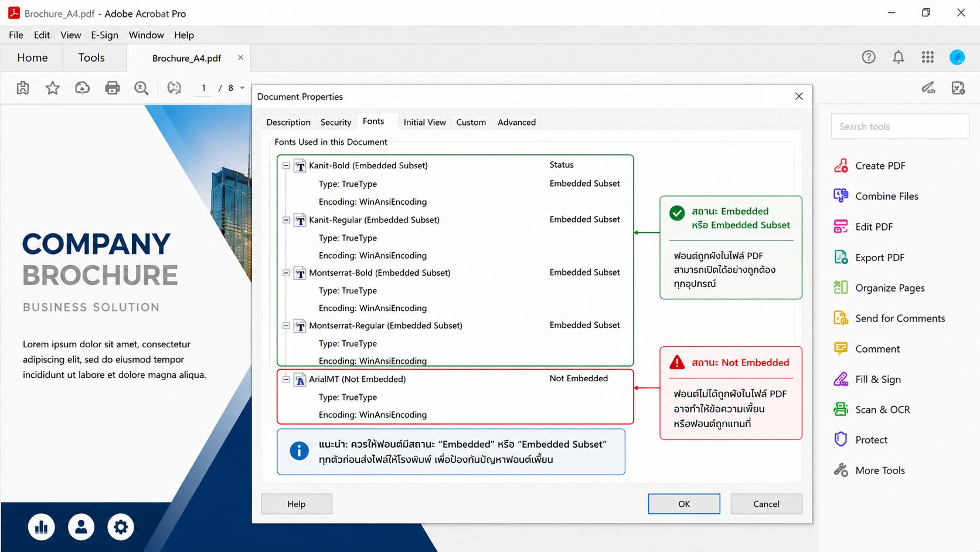Image resolution: width=980 pixels, height=552 pixels.
Task: Click the 'Not Embedded' status text
Action: (579, 378)
